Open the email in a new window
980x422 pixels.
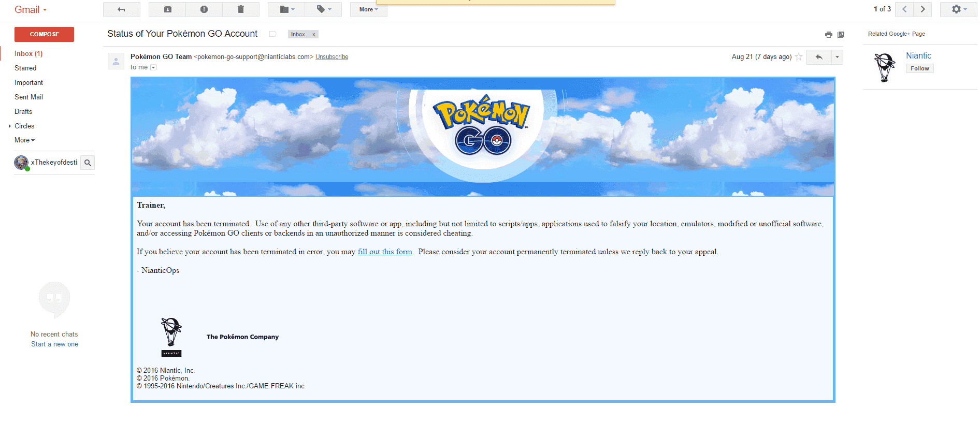point(841,35)
